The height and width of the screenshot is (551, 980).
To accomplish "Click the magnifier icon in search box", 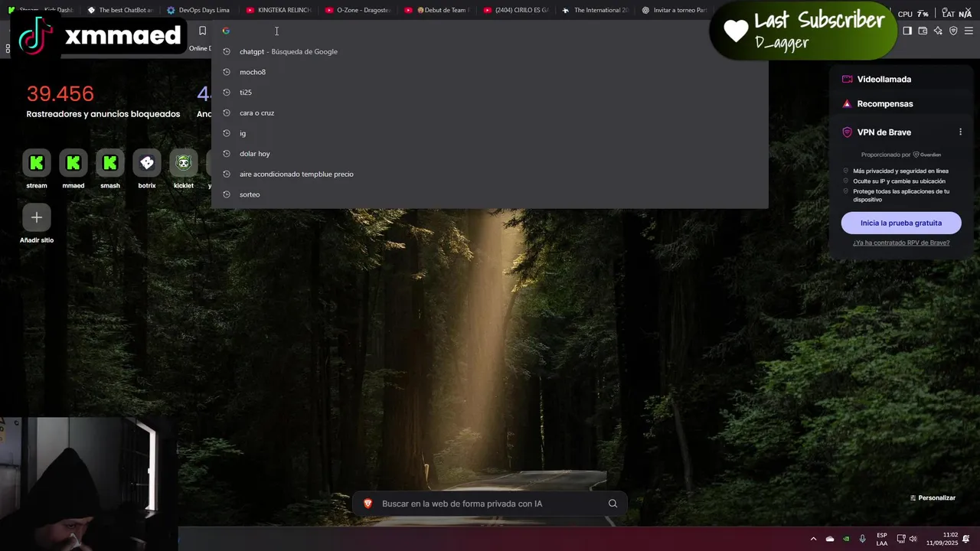I will (x=612, y=504).
